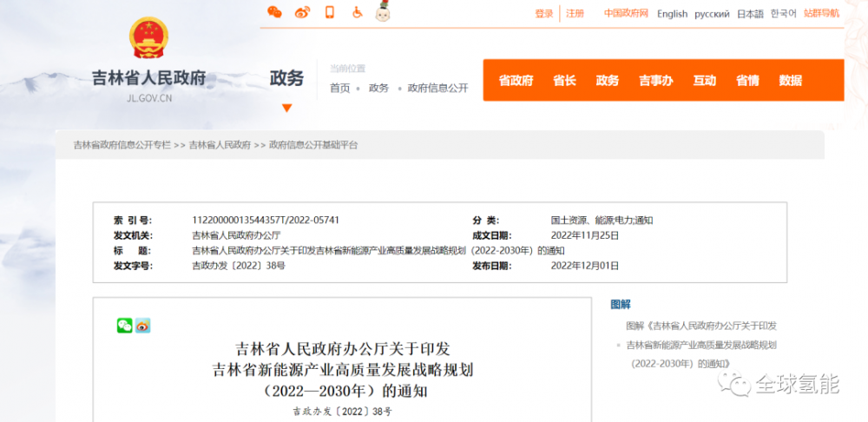Click 登录 login link
The height and width of the screenshot is (422, 868).
[544, 14]
